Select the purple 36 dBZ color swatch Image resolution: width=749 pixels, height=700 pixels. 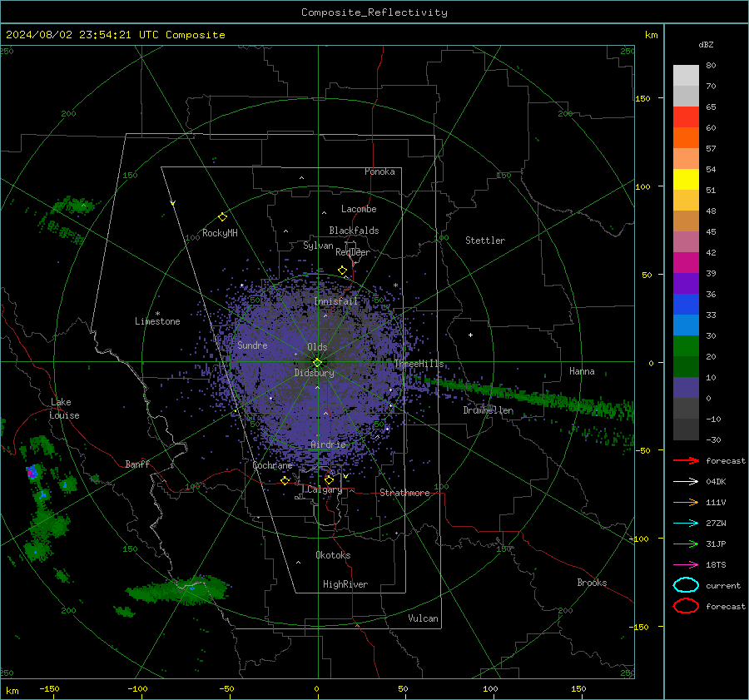coord(686,283)
